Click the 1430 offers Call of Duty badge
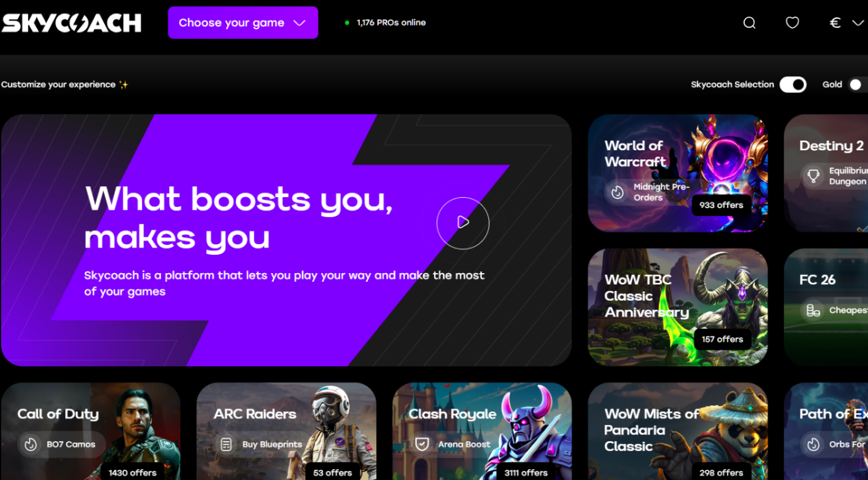Viewport: 868px width, 480px height. [132, 472]
